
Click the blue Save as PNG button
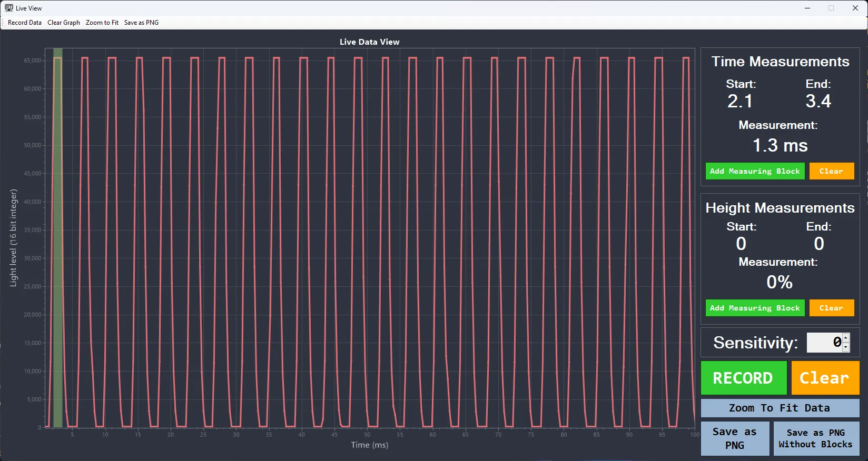pos(735,438)
